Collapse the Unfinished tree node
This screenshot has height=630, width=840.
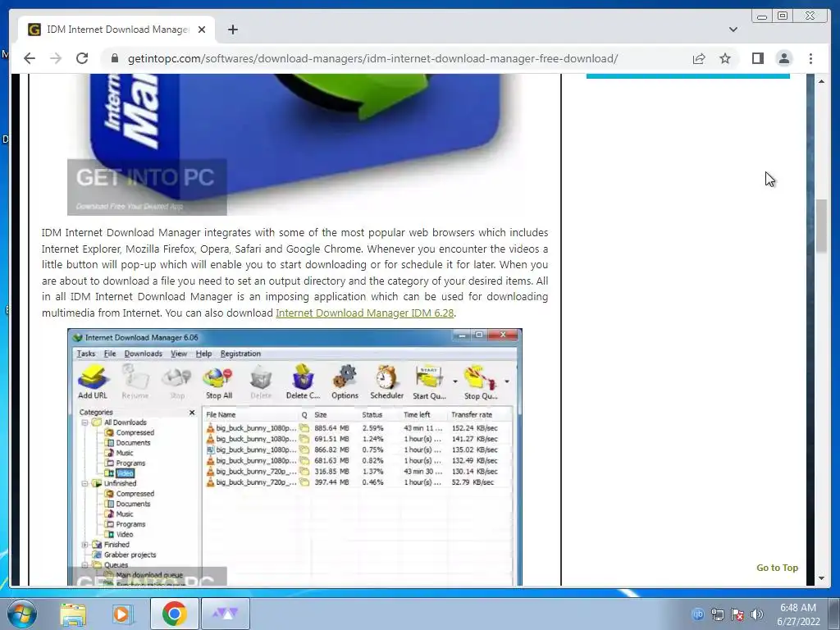coord(84,483)
